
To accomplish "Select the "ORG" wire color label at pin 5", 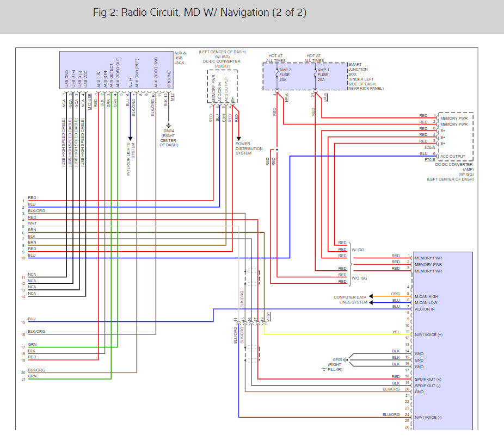I will 395,294.
